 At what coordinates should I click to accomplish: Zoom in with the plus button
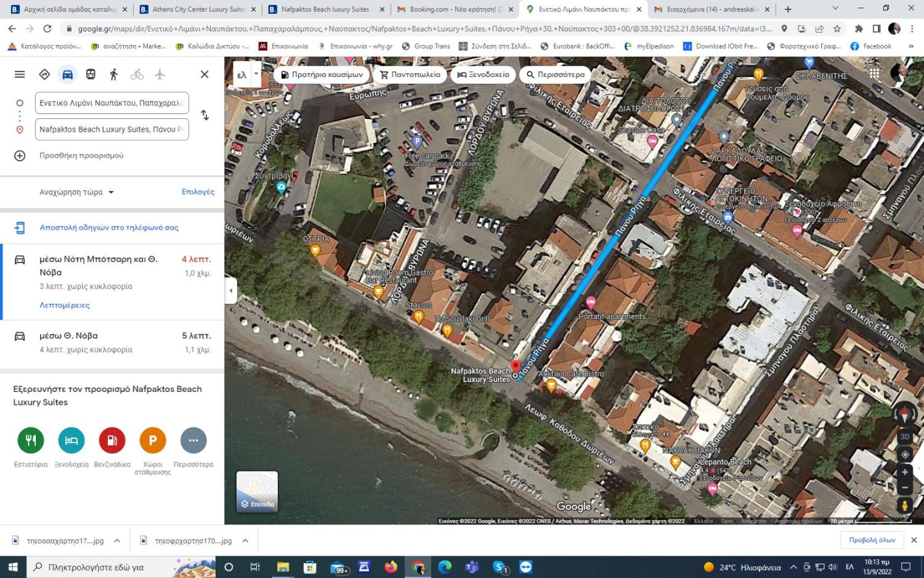coord(905,472)
